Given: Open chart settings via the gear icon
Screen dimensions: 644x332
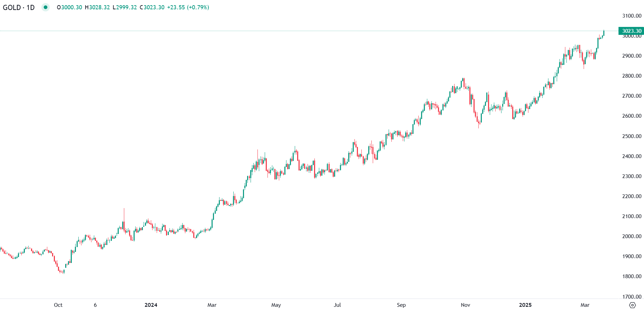Looking at the screenshot, I should 632,305.
